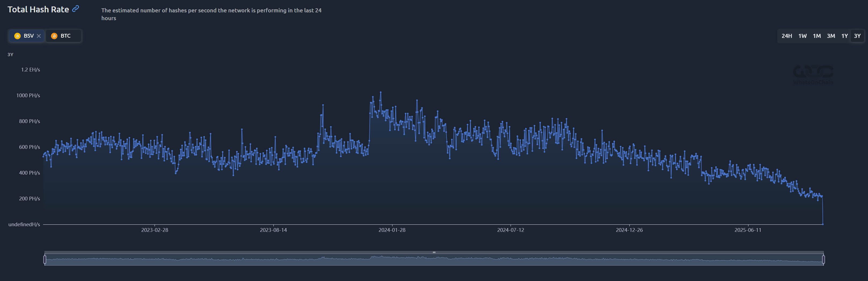Remove BSV chip with the X icon
This screenshot has height=281, width=868.
click(x=39, y=36)
